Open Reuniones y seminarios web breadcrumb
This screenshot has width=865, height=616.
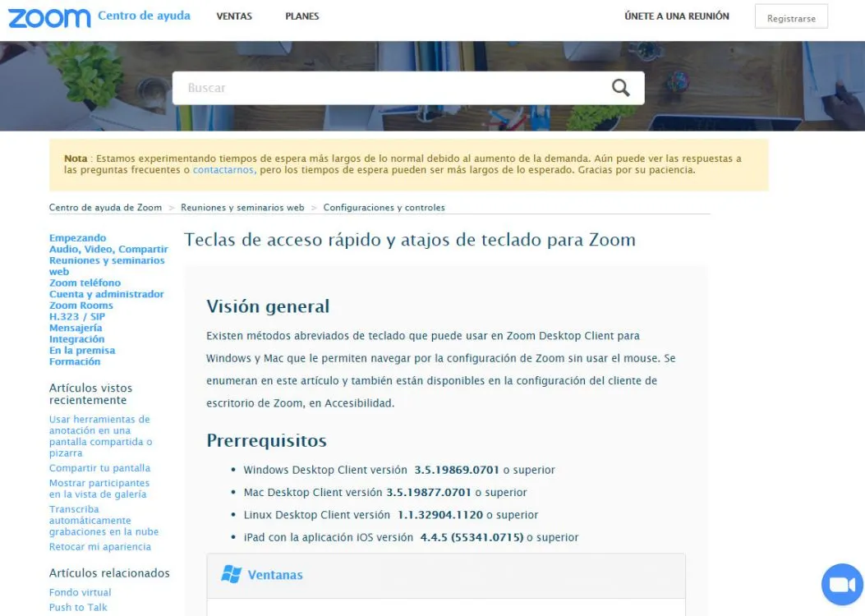(242, 207)
